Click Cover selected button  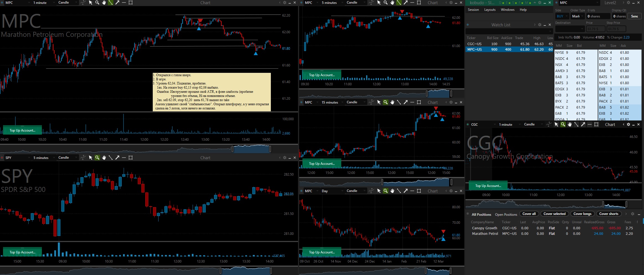pos(554,214)
